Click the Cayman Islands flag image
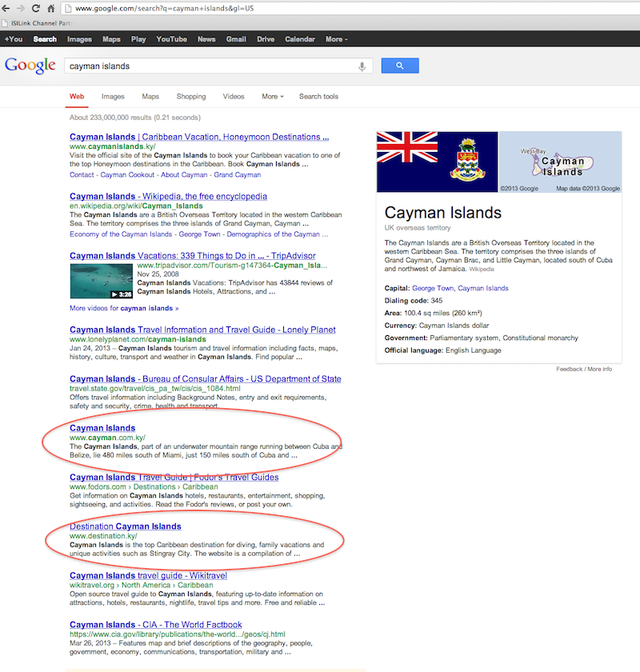640x672 pixels. coord(438,162)
